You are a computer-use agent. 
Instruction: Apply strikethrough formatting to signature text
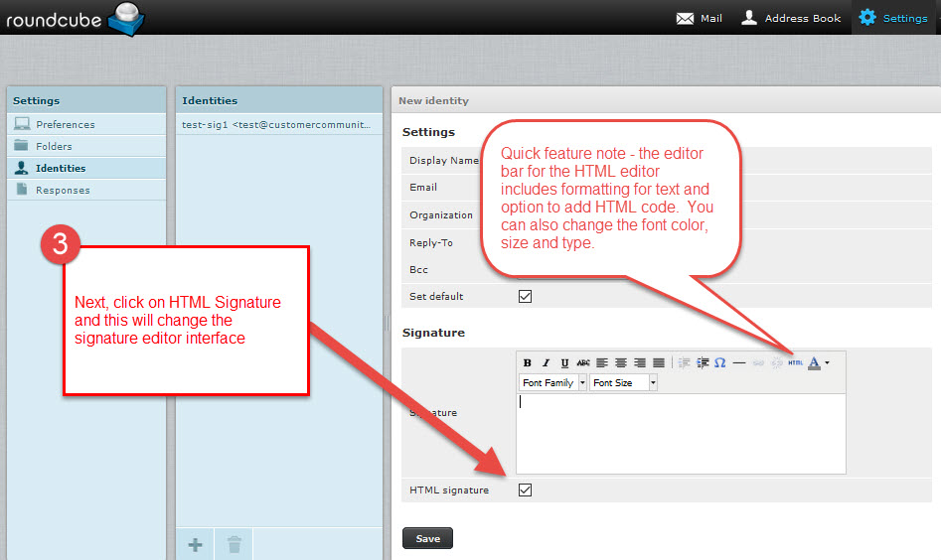[x=583, y=363]
